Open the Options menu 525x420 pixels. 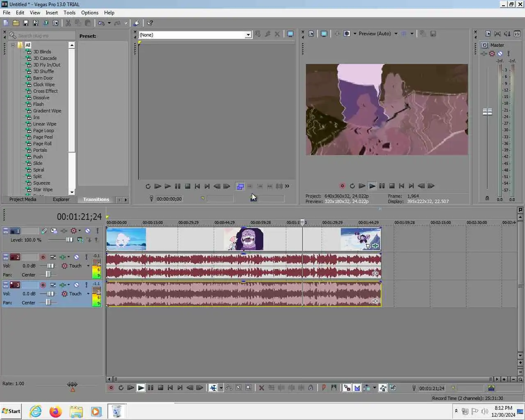pos(90,13)
